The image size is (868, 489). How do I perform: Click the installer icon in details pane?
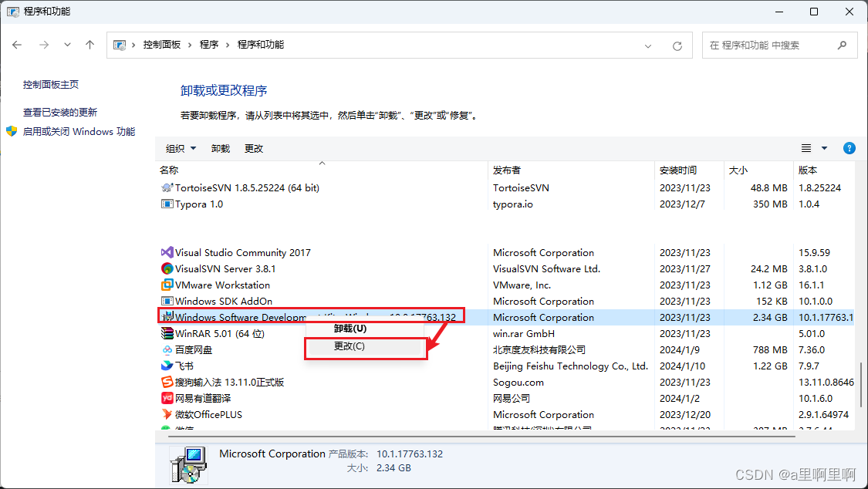point(189,464)
